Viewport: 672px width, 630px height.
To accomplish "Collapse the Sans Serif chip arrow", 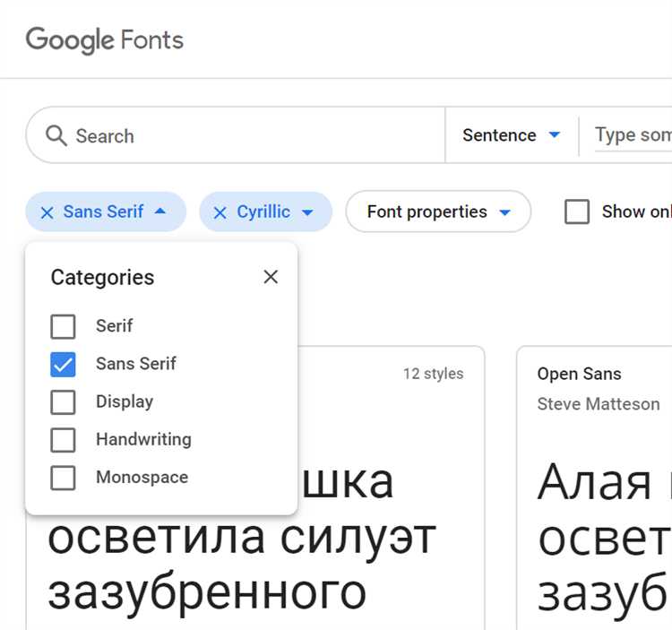I will point(160,212).
